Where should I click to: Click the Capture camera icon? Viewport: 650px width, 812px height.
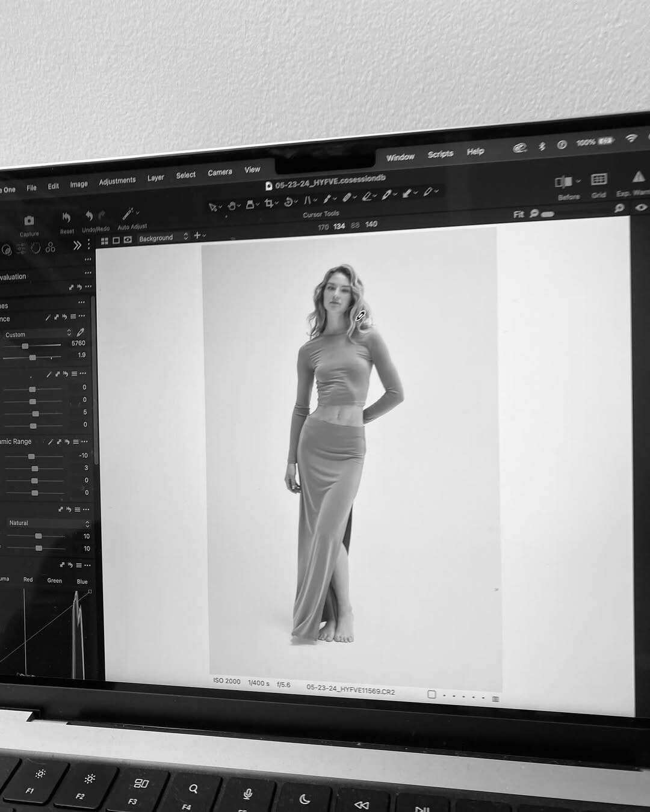29,221
